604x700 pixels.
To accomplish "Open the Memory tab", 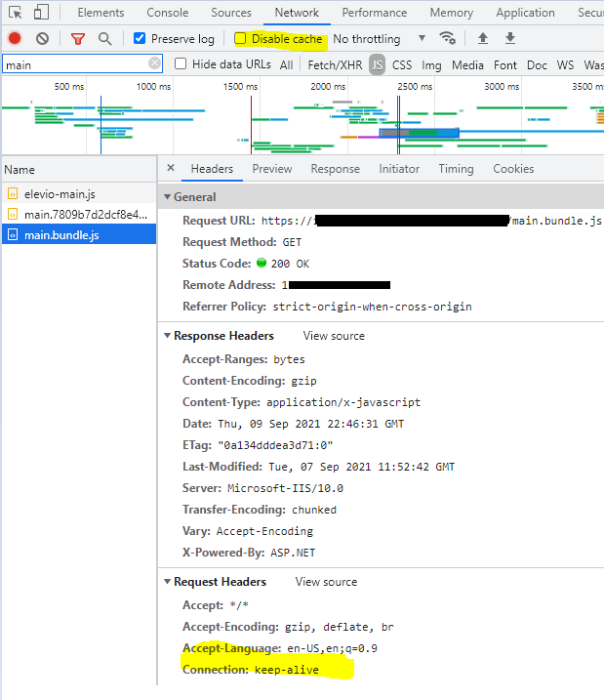I will pos(452,13).
